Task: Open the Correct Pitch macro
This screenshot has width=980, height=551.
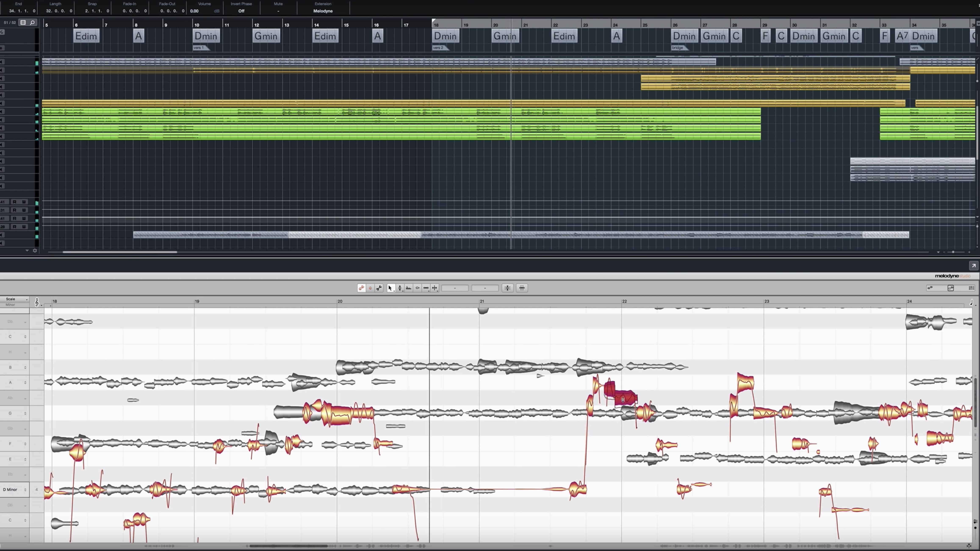Action: pos(508,288)
